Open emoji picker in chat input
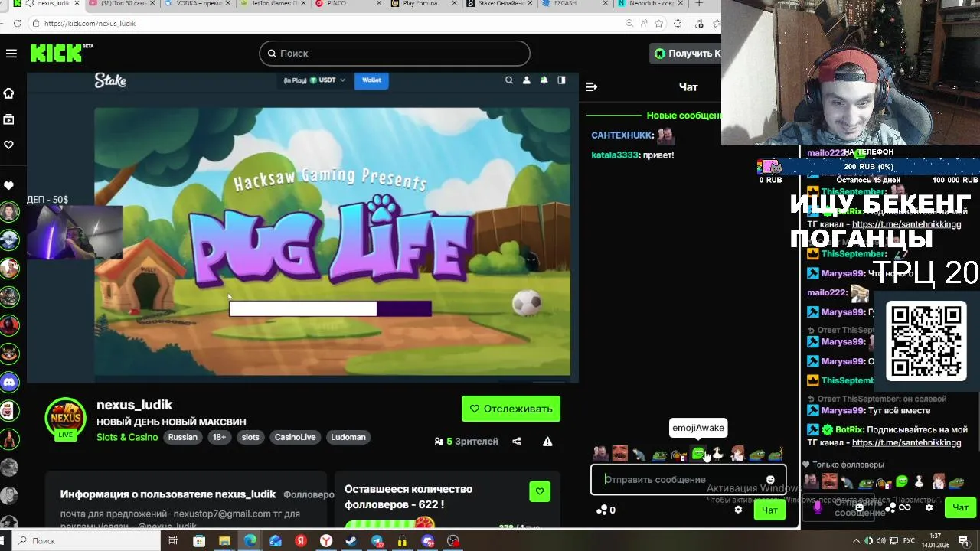This screenshot has height=551, width=980. click(770, 480)
